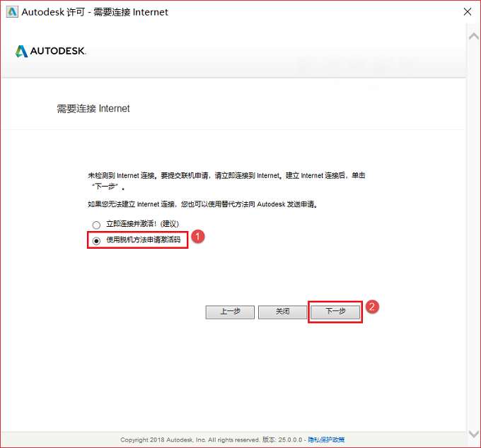Click the copyright 2018 Autodesk text in the footer
Viewport: 481px width, 448px height.
190,440
